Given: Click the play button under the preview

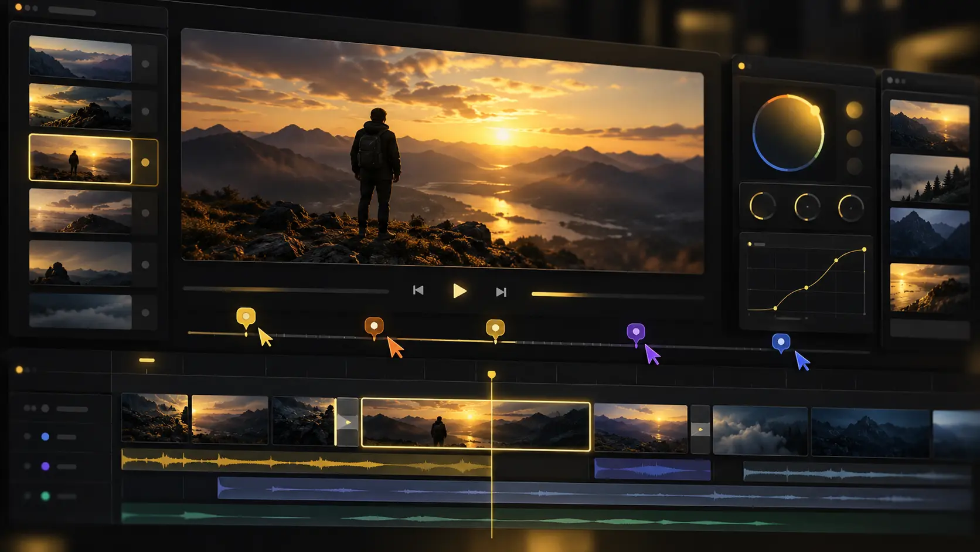Looking at the screenshot, I should [460, 291].
